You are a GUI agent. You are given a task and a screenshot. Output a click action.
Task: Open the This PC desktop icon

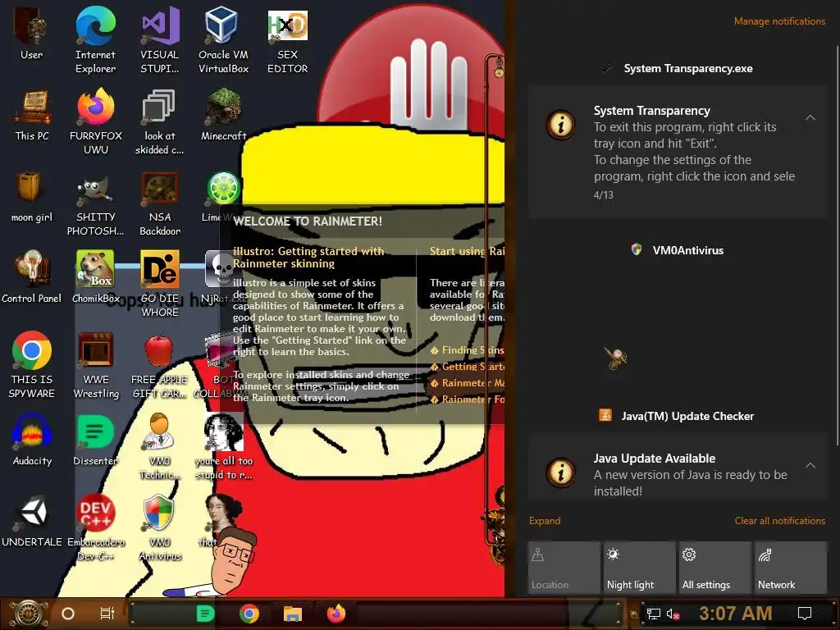click(32, 115)
